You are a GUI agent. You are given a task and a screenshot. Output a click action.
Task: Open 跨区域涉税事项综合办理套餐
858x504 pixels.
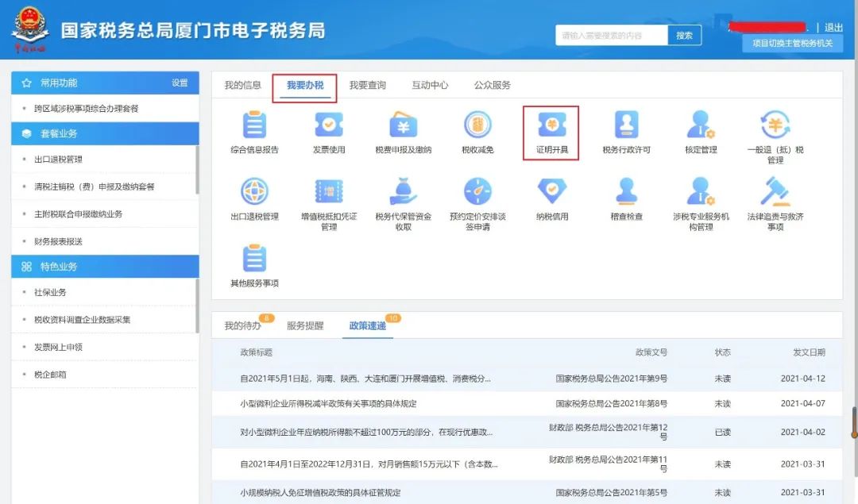click(86, 109)
